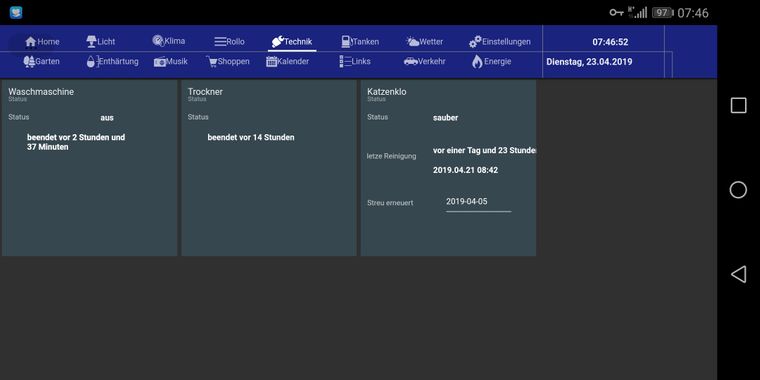The width and height of the screenshot is (760, 380).
Task: Click the 'Streu erneuert' label
Action: [x=390, y=203]
